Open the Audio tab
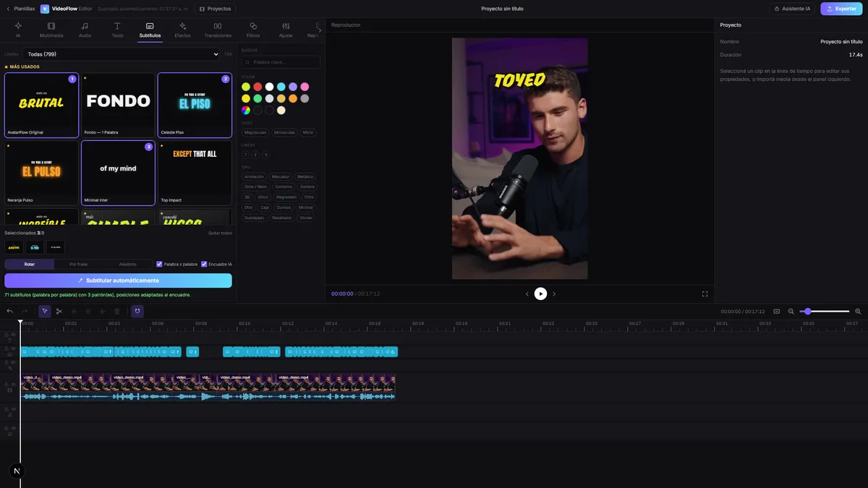The height and width of the screenshot is (488, 868). [85, 29]
